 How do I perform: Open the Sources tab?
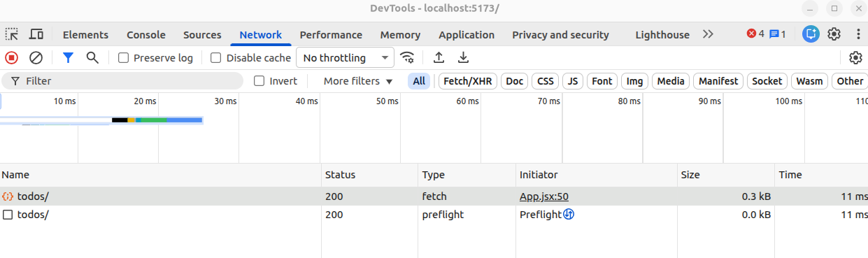pos(202,35)
